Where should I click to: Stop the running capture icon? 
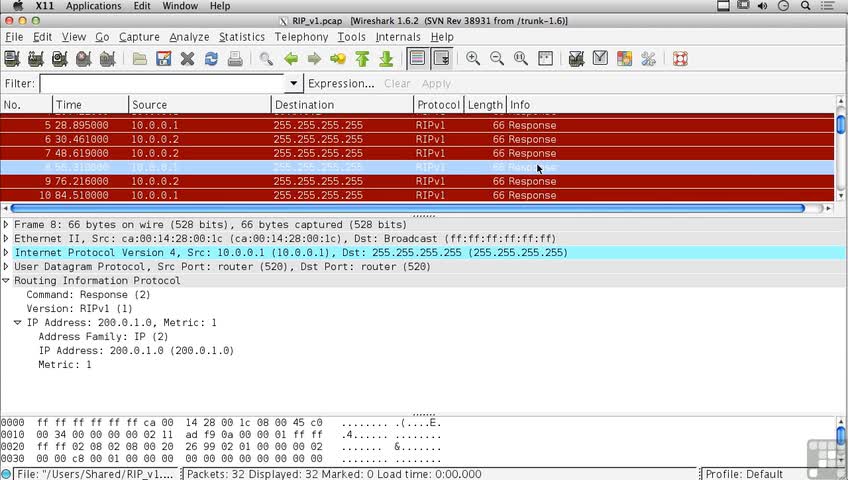pyautogui.click(x=83, y=58)
